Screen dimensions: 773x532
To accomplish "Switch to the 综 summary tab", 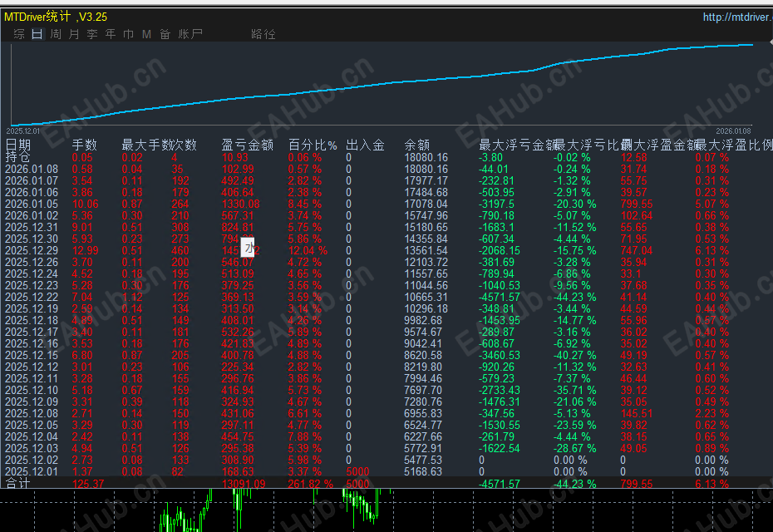I will click(x=19, y=34).
